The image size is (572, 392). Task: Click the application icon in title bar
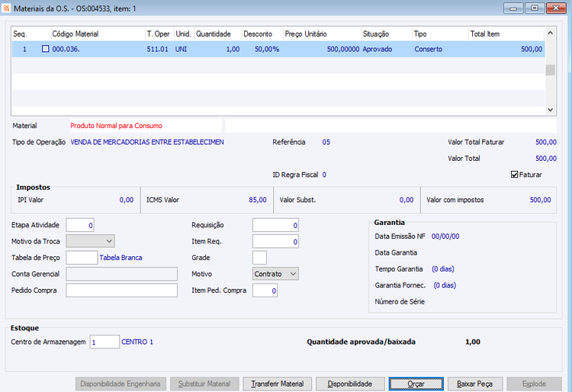tap(6, 8)
